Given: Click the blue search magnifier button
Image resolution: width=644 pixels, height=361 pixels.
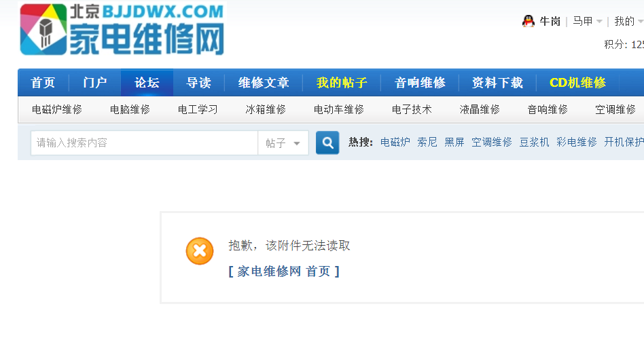Looking at the screenshot, I should click(327, 143).
